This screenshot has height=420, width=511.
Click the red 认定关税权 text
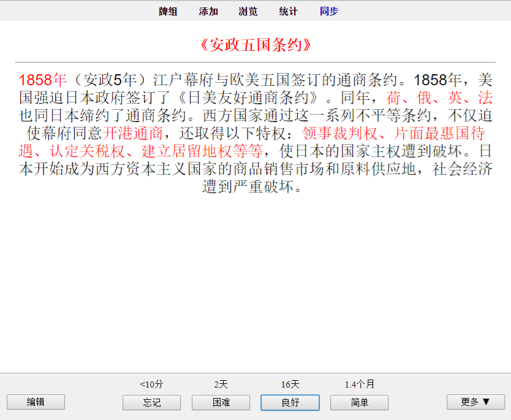[88, 151]
